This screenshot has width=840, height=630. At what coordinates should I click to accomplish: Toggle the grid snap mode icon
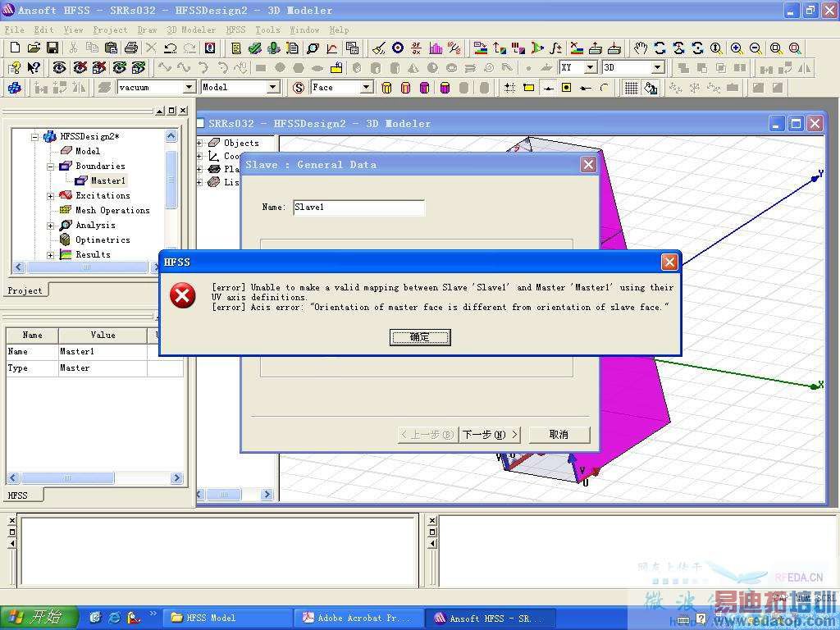[x=509, y=87]
